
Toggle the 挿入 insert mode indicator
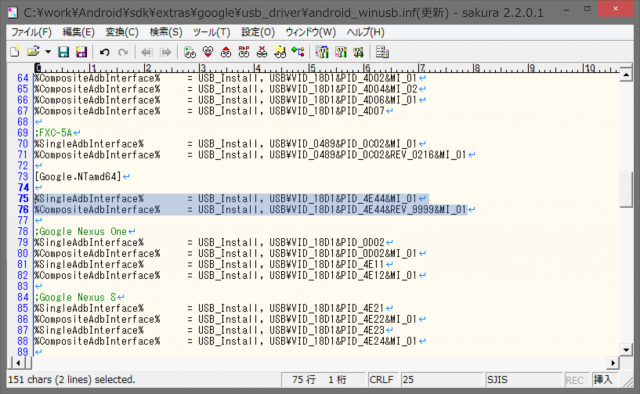pos(603,380)
